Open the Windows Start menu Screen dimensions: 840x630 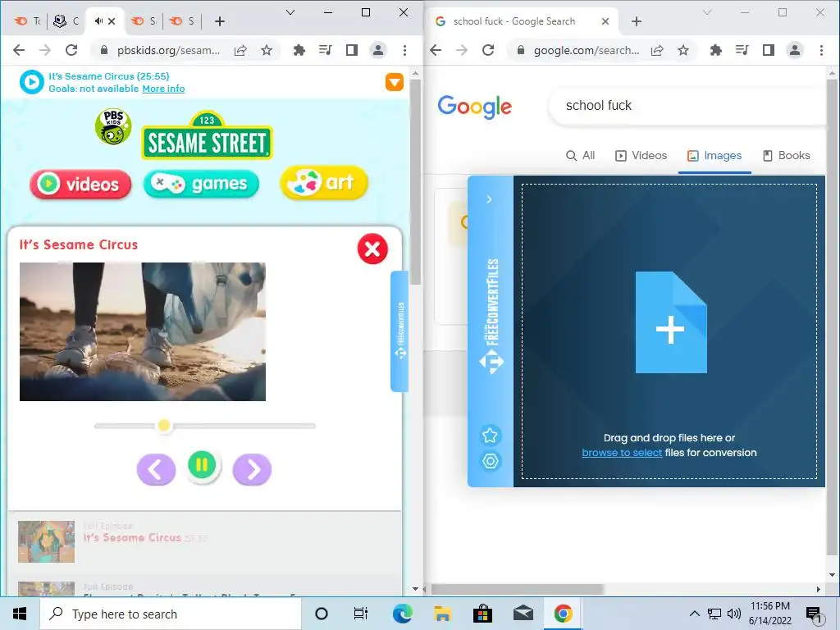pos(20,614)
